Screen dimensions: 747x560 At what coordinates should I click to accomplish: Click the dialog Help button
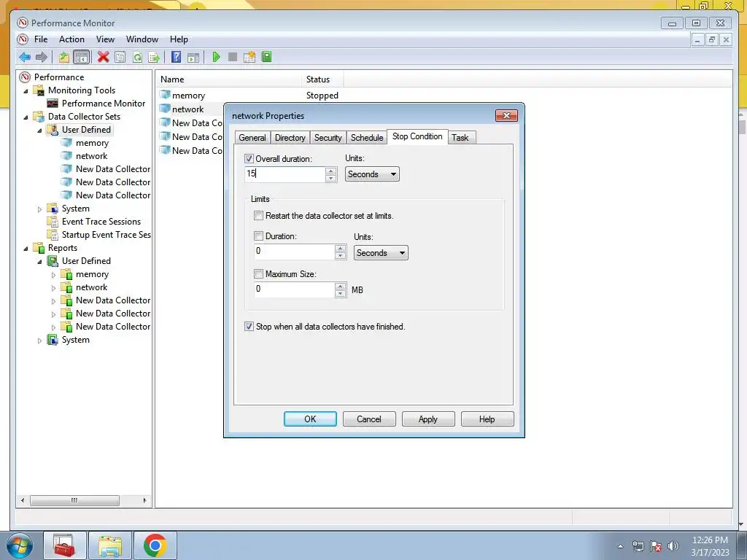click(487, 419)
